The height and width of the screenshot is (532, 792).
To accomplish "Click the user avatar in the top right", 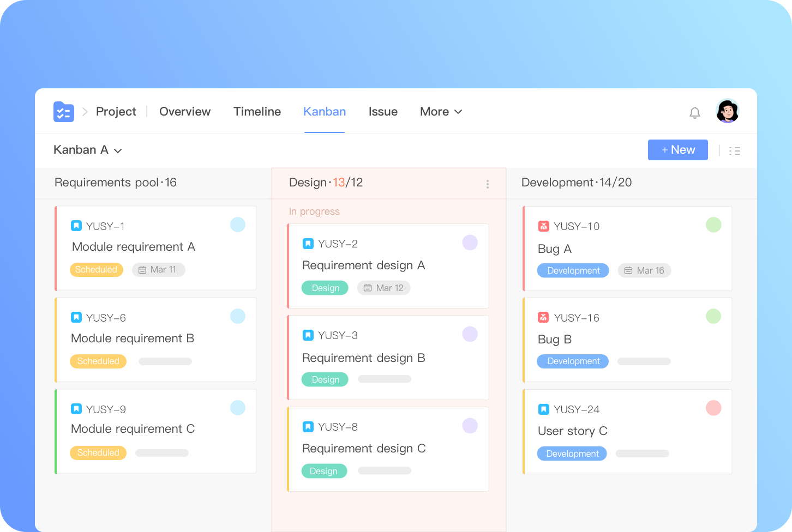I will [727, 111].
